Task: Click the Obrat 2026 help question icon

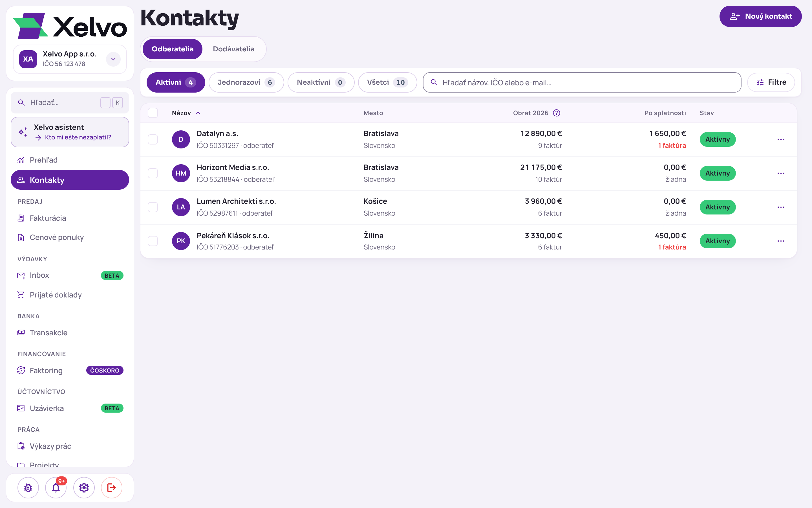Action: coord(556,113)
